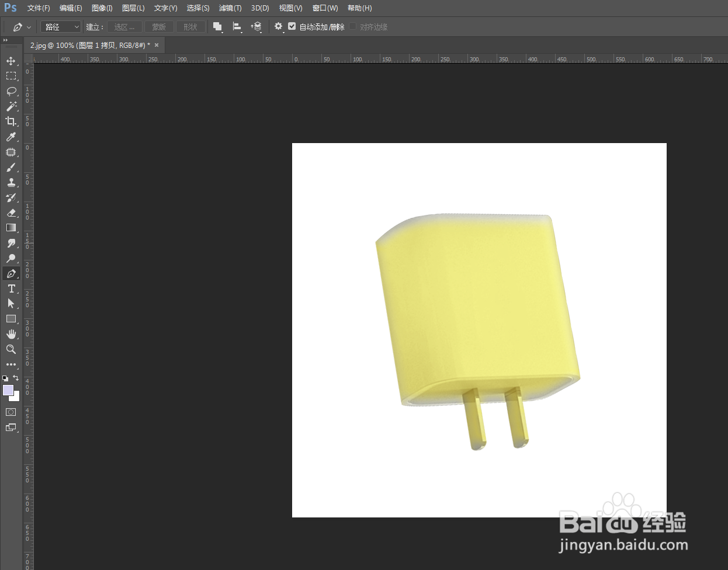Select the History Brush tool

click(11, 197)
